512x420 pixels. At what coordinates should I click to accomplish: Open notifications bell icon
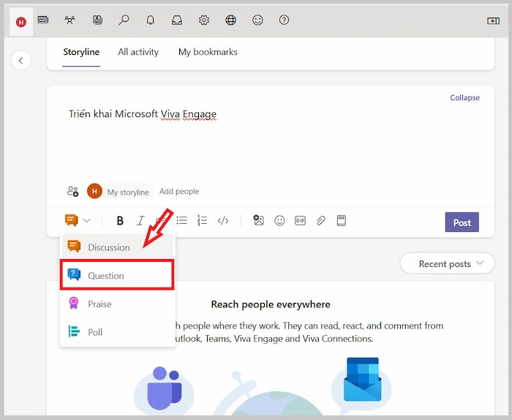pyautogui.click(x=150, y=20)
